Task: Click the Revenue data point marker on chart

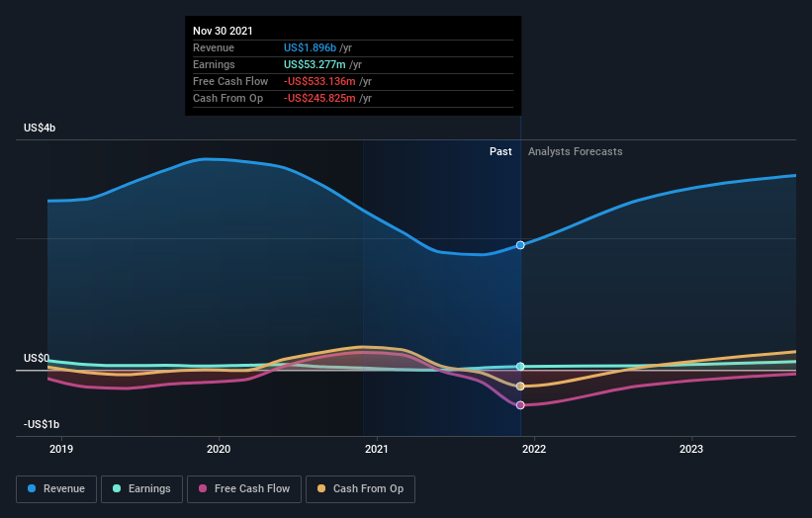Action: pyautogui.click(x=520, y=245)
